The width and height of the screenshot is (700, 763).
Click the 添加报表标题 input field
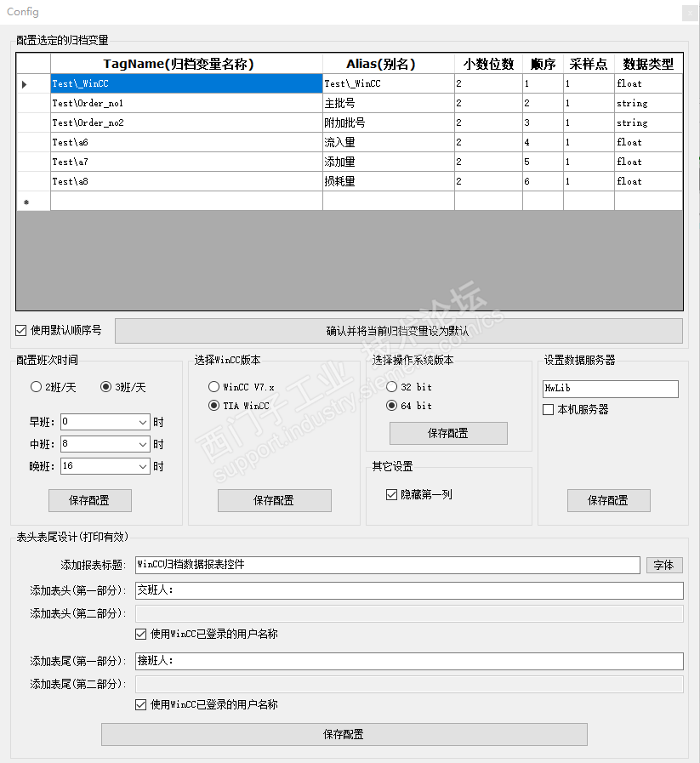pos(387,565)
